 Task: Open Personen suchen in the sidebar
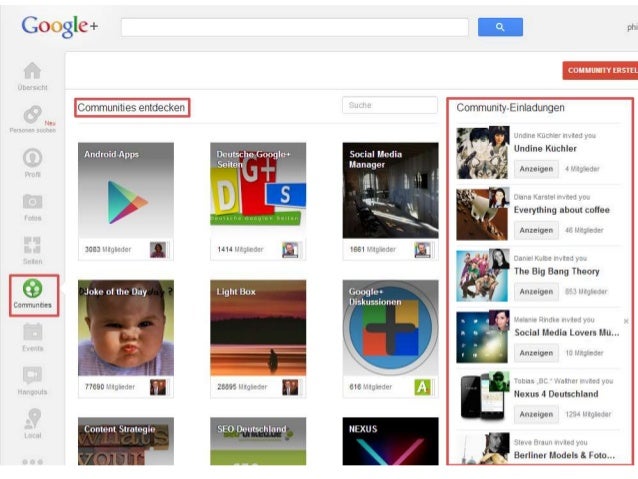click(33, 120)
